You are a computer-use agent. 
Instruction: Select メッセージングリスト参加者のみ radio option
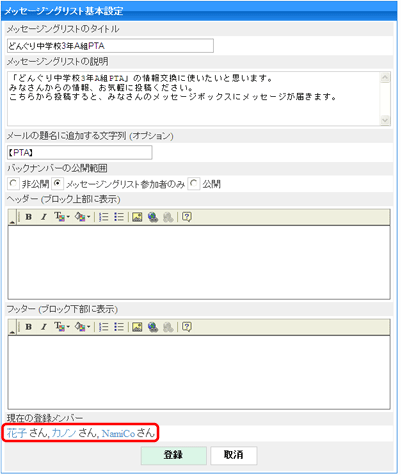click(57, 183)
